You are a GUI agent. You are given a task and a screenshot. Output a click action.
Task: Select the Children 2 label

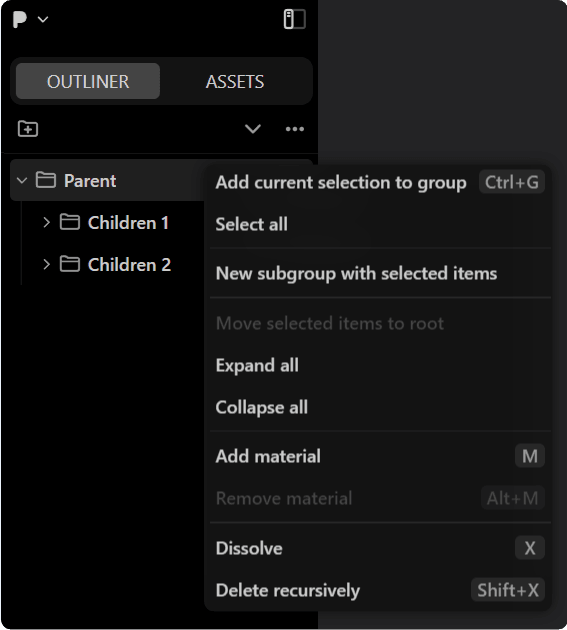(x=129, y=264)
